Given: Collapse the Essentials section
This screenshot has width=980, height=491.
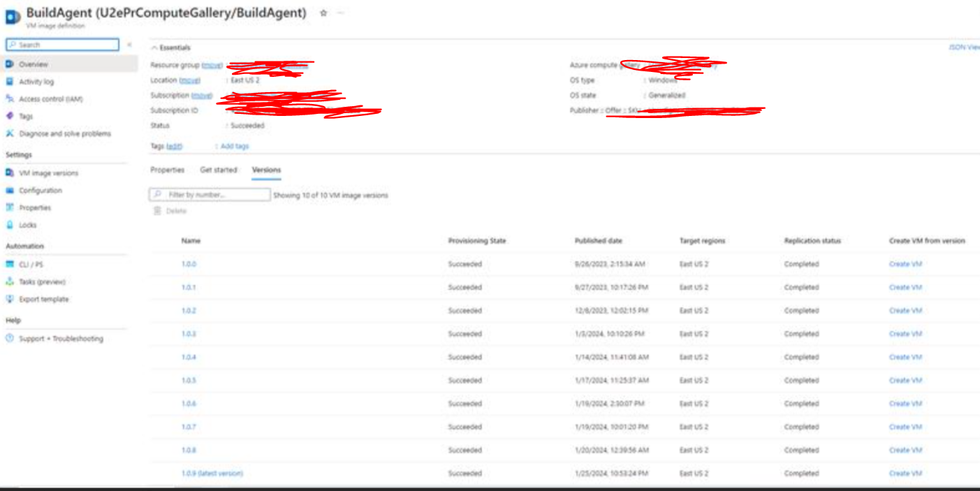Looking at the screenshot, I should click(x=171, y=47).
